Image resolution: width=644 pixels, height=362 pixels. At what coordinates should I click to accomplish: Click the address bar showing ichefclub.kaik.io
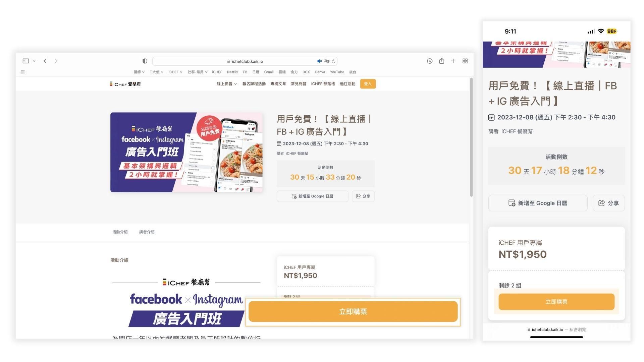coord(247,61)
